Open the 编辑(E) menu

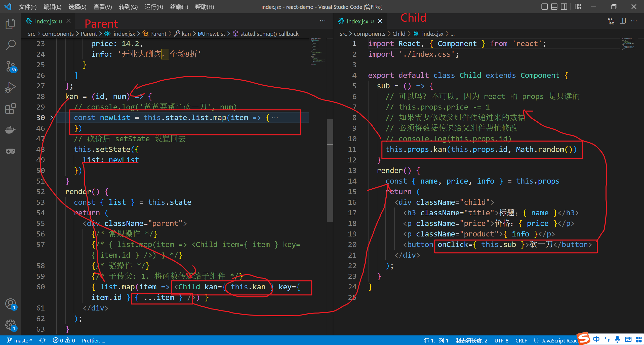(x=52, y=7)
